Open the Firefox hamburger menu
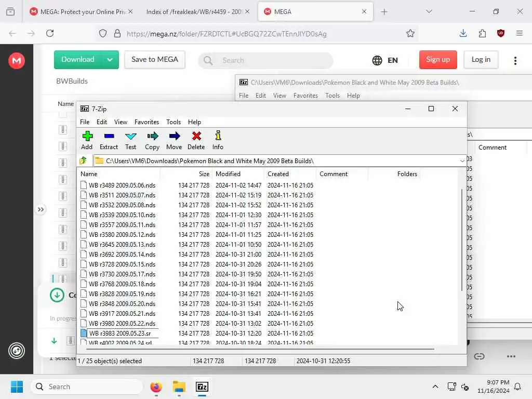This screenshot has height=399, width=532. 520,33
